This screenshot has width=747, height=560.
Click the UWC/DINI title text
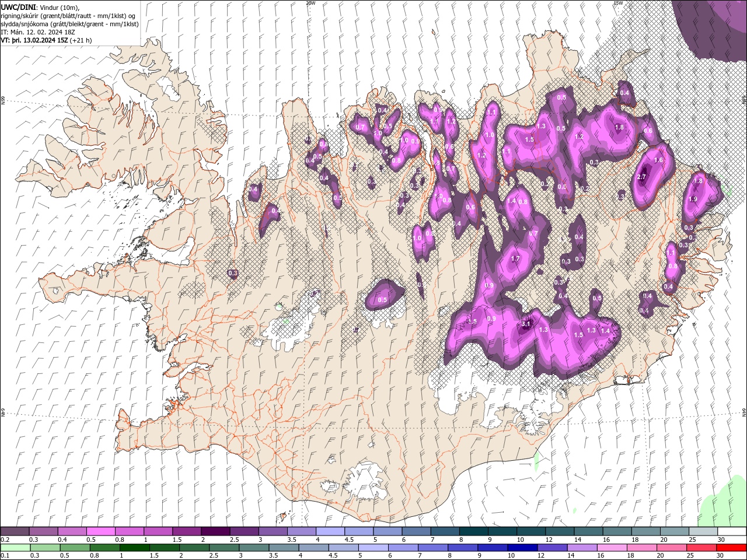point(19,6)
